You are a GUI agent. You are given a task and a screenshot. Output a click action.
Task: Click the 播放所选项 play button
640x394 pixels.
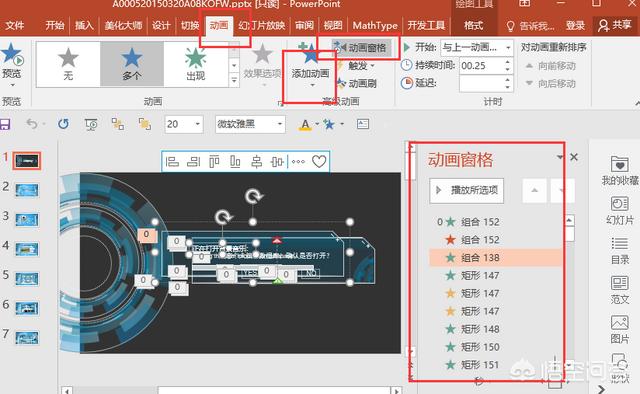point(467,190)
